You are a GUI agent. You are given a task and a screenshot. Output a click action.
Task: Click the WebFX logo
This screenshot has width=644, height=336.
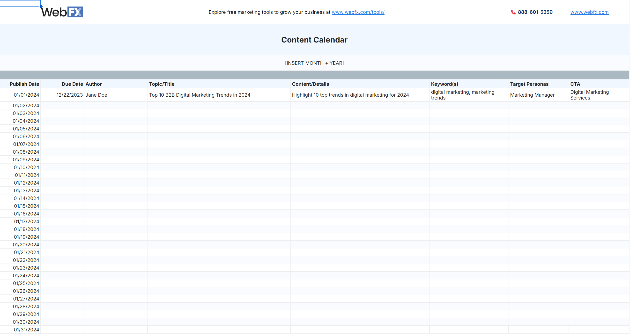coord(62,12)
